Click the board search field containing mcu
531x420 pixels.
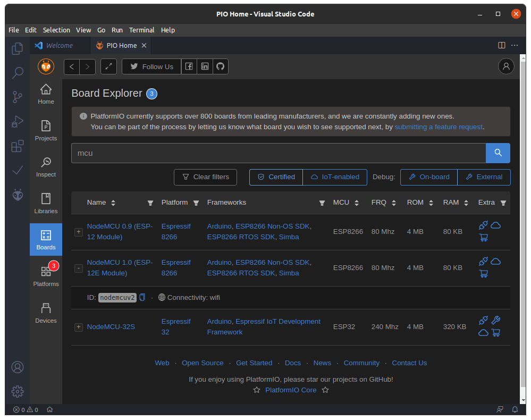[x=279, y=153]
